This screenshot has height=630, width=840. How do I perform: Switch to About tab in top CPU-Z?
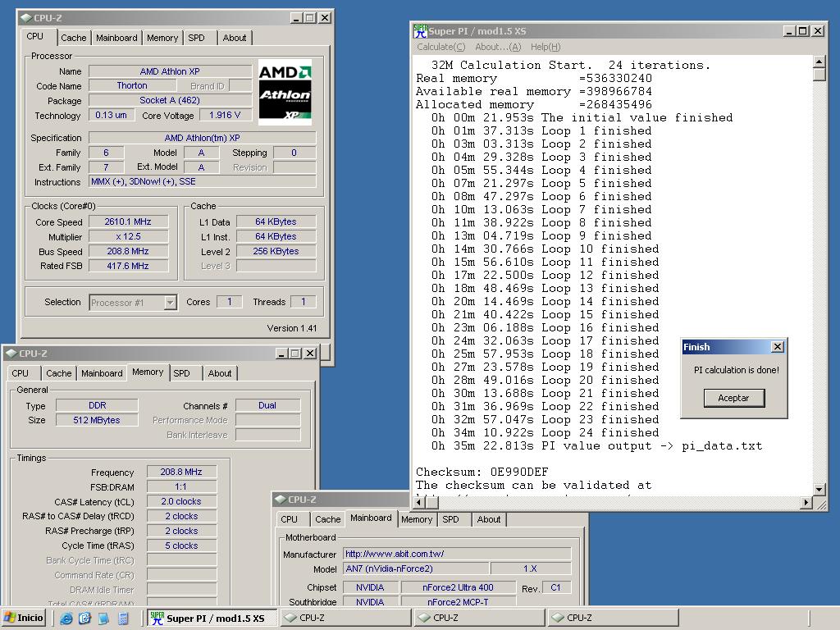pos(235,38)
